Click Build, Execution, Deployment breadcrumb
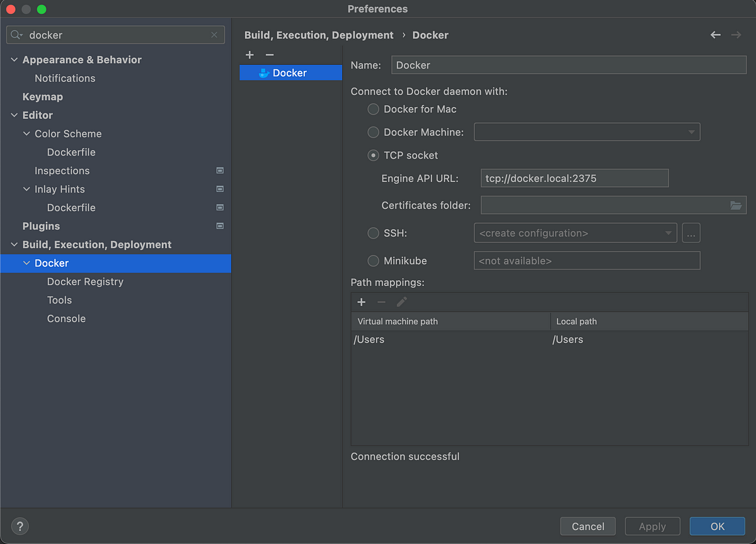This screenshot has height=544, width=756. tap(319, 35)
